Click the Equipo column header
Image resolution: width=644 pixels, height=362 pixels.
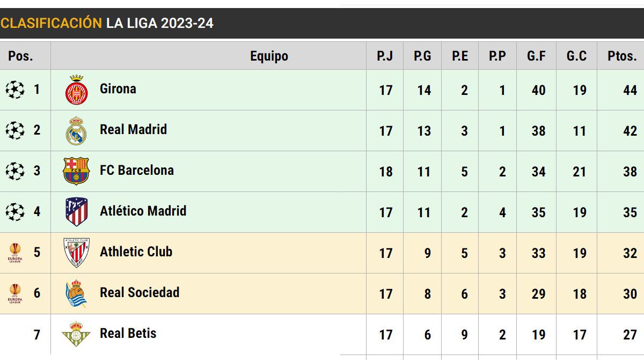tap(269, 56)
